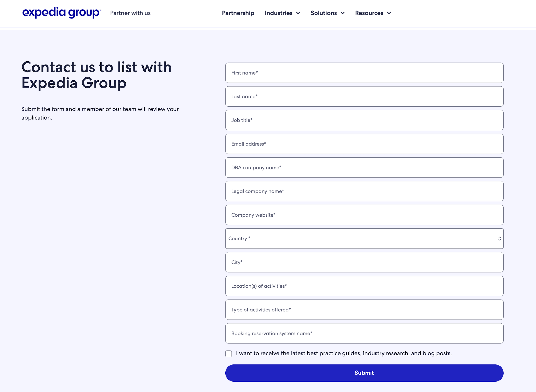Click the Location(s) of activities field
Screen dimensions: 536x392
pos(364,286)
